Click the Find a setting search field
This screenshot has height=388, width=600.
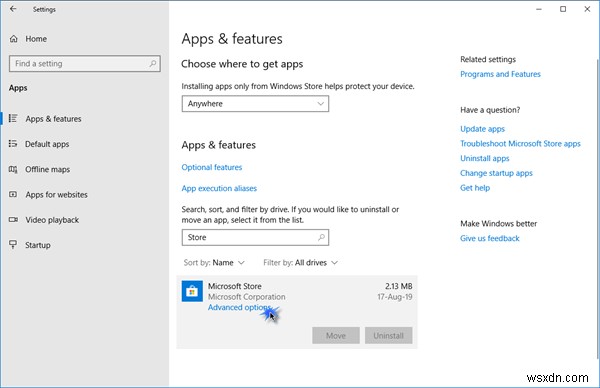click(x=85, y=64)
